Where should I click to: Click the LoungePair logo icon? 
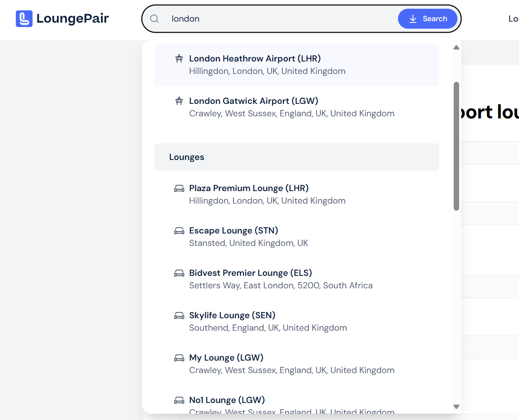[x=24, y=19]
